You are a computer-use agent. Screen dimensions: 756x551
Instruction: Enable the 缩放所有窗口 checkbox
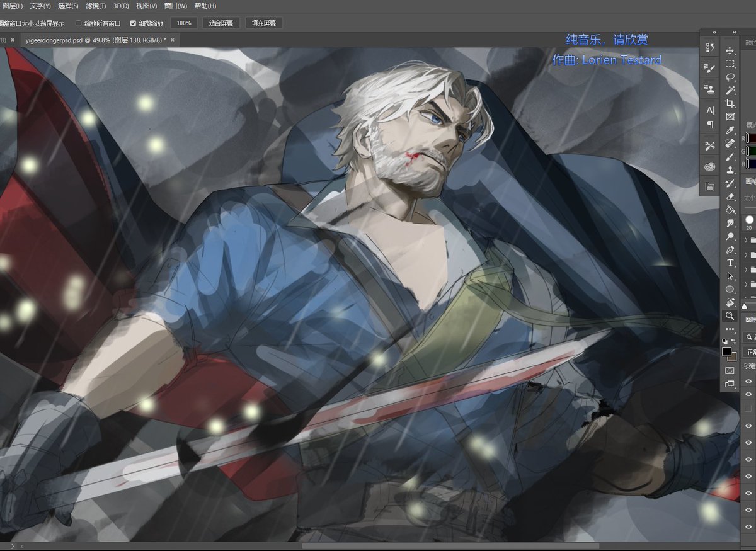coord(79,23)
